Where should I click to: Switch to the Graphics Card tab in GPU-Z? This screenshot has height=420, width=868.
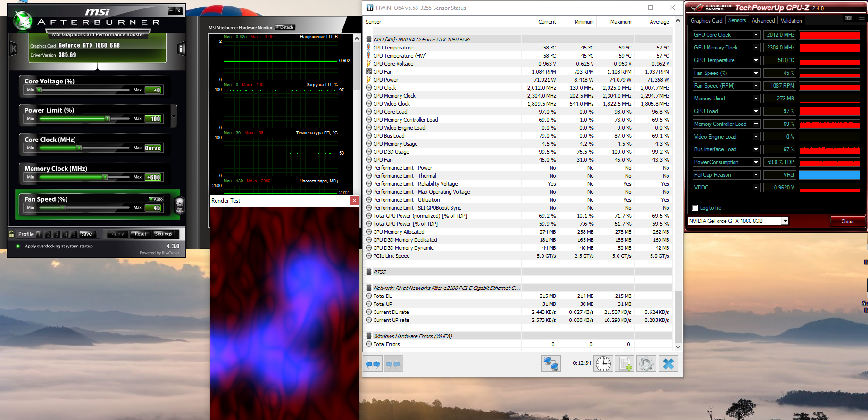(706, 21)
